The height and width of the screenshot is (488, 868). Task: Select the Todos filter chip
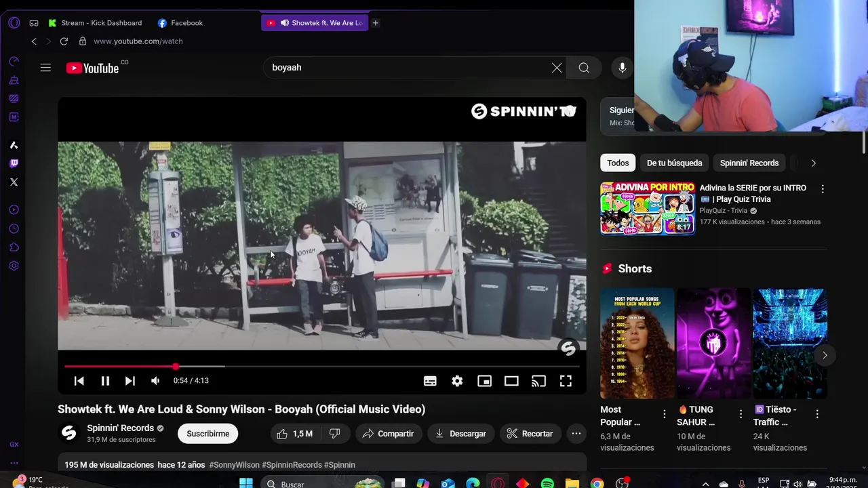click(x=618, y=163)
